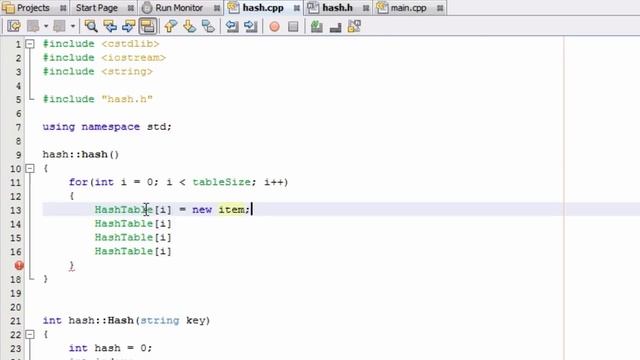This screenshot has width=640, height=360.
Task: Click line number 13 in the gutter
Action: point(16,210)
